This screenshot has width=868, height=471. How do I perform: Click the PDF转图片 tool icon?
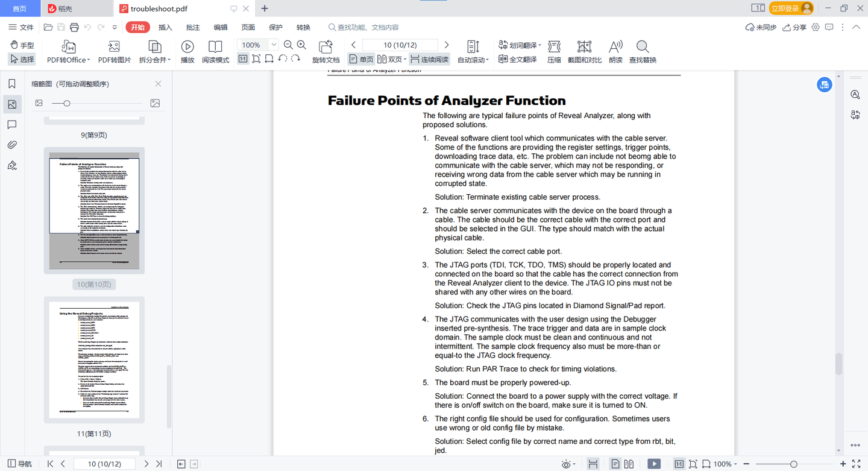(x=115, y=52)
